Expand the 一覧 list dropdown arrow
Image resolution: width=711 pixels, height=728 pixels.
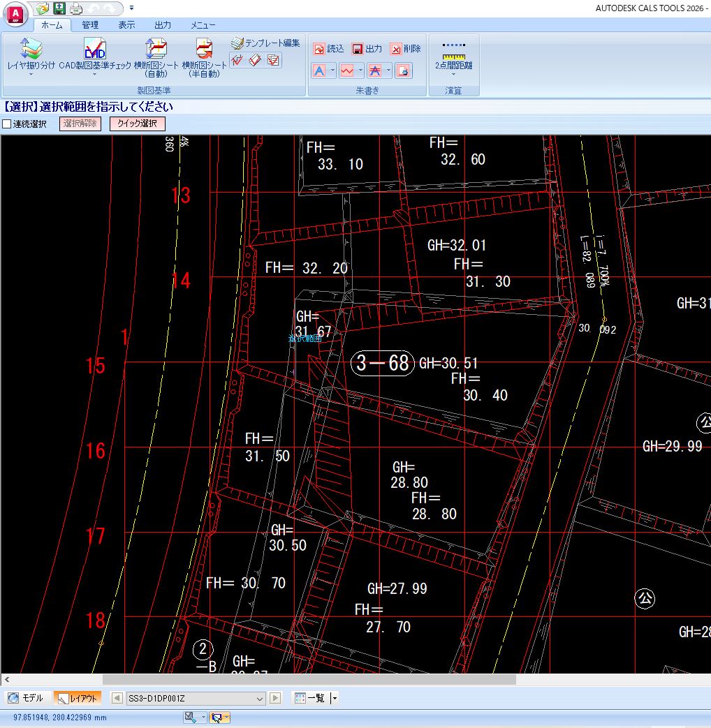click(335, 698)
